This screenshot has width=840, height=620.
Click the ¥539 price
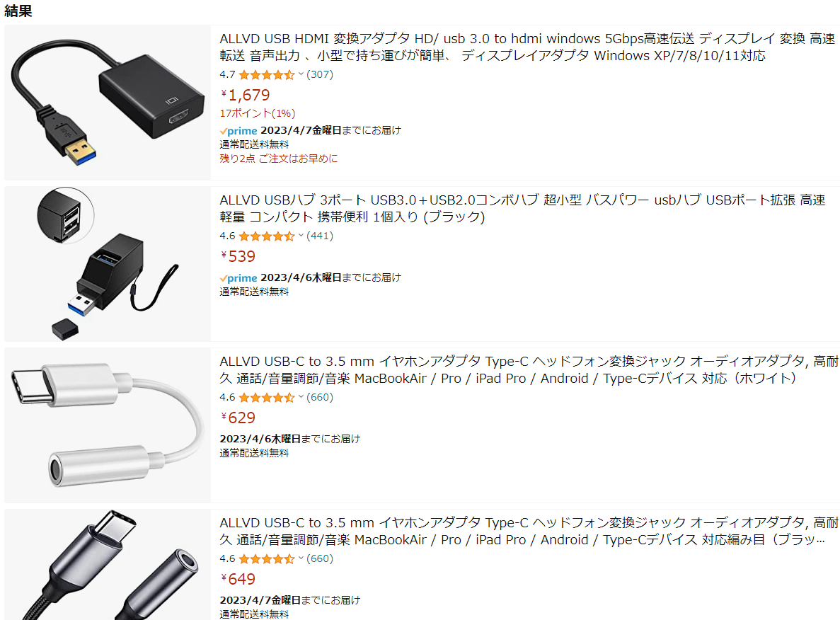(x=238, y=256)
